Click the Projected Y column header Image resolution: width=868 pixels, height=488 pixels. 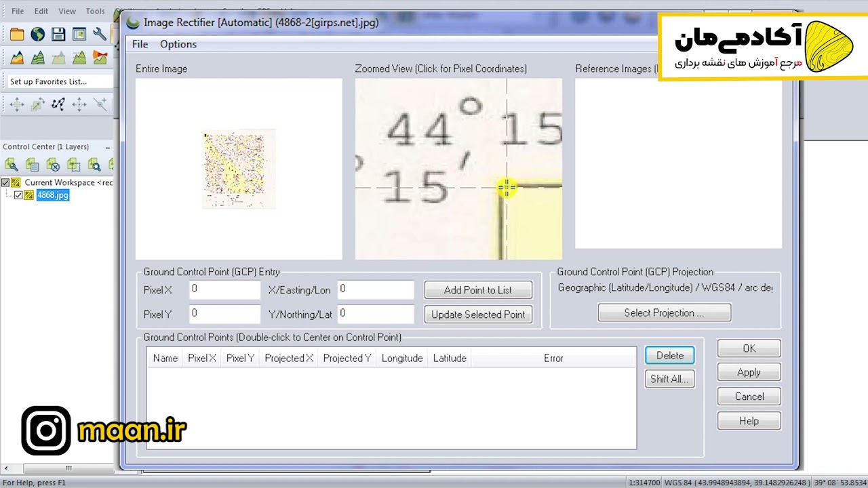click(347, 359)
